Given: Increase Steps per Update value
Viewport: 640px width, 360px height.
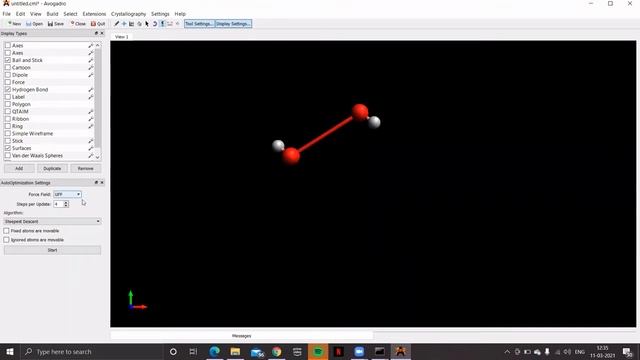Looking at the screenshot, I should 66,202.
